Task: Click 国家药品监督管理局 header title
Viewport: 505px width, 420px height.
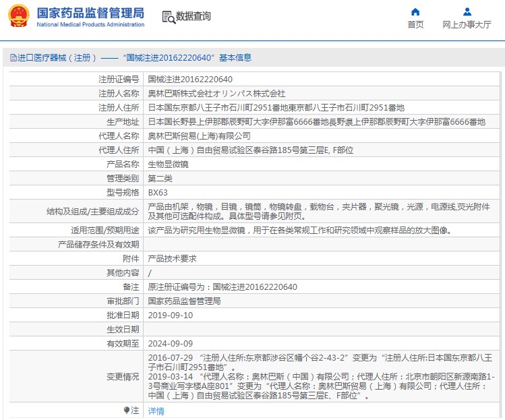Action: [90, 13]
